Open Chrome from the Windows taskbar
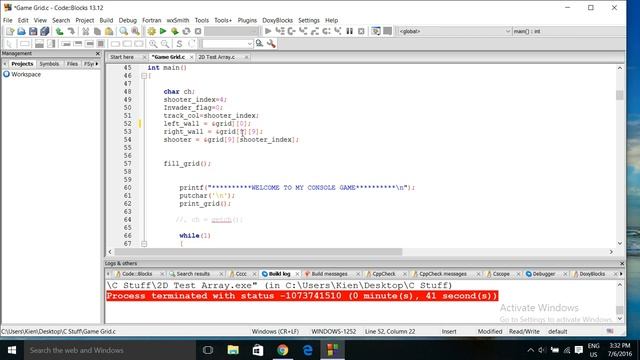This screenshot has height=360, width=640. [x=282, y=350]
